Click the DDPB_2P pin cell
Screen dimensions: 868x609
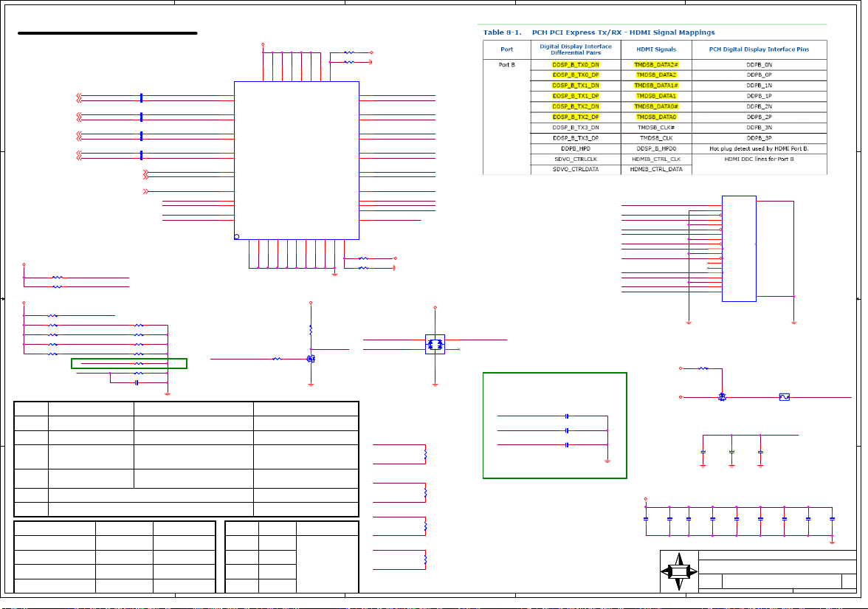(759, 117)
